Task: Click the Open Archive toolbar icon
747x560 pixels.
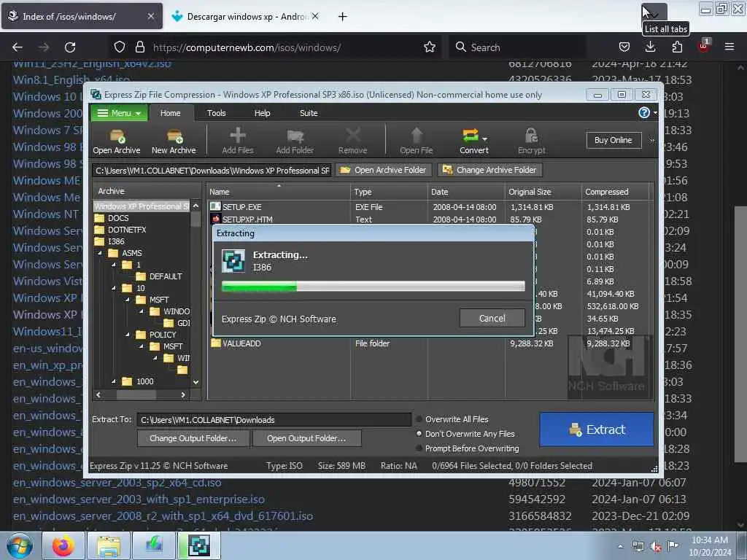Action: coord(117,141)
